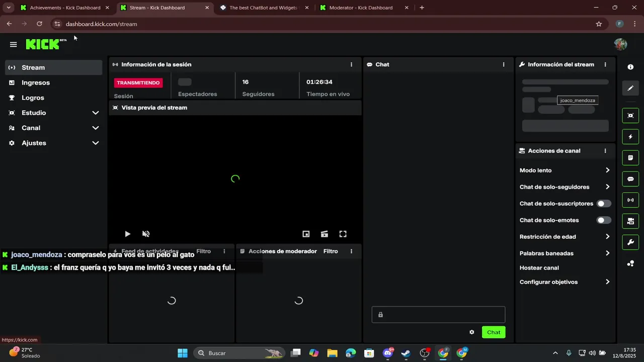Open Información del stream options menu
This screenshot has height=362, width=644.
tap(605, 64)
